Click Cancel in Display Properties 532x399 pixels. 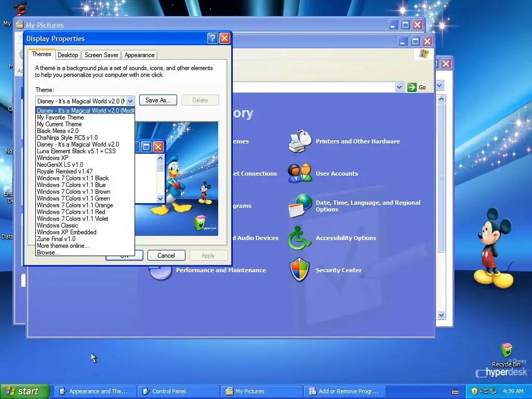pos(166,256)
